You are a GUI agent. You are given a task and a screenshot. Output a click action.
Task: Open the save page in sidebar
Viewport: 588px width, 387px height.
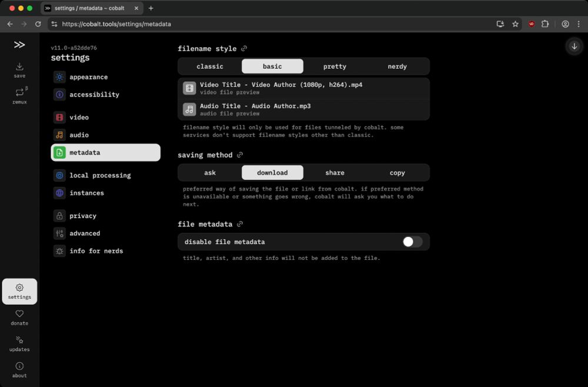[x=19, y=70]
